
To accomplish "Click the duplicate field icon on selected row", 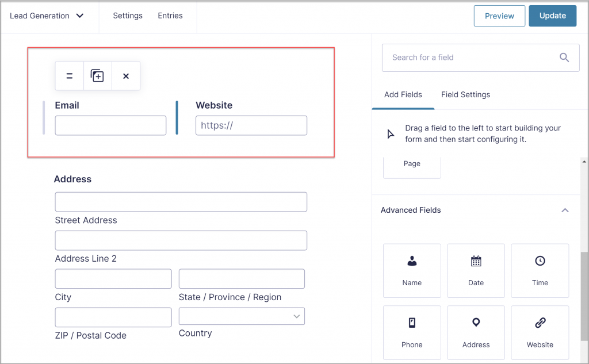I will click(97, 75).
